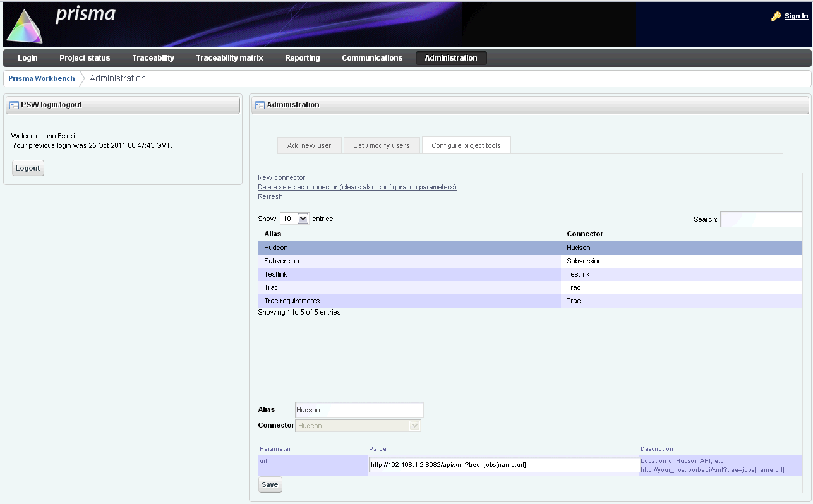This screenshot has height=504, width=813.
Task: Sort the table by the Alias column
Action: tap(274, 234)
